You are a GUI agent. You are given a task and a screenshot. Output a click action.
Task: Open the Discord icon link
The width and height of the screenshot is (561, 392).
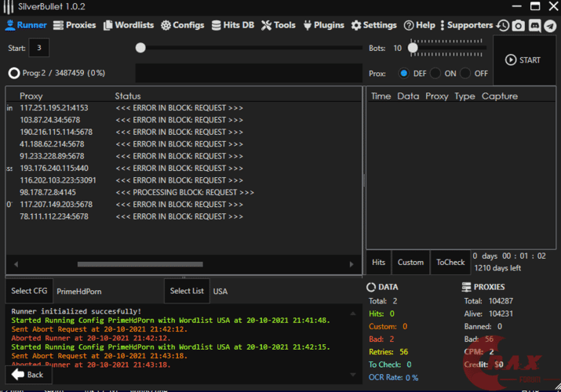534,25
